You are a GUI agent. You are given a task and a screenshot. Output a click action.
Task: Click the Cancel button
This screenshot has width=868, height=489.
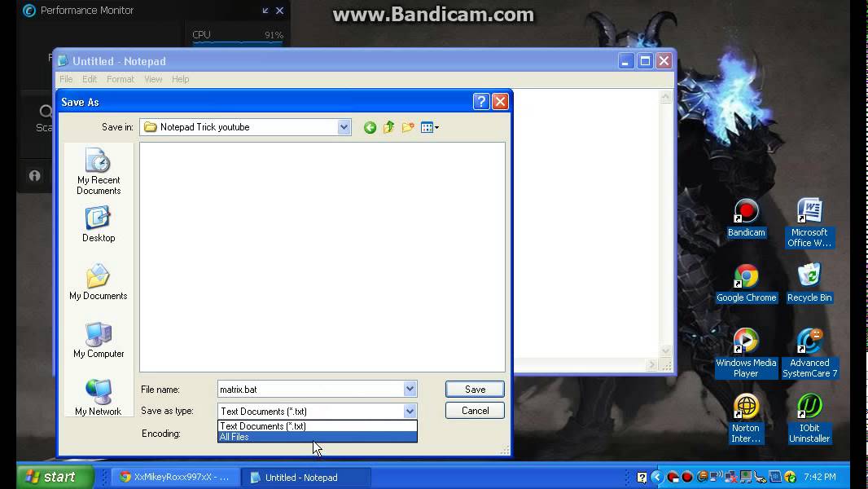click(475, 411)
